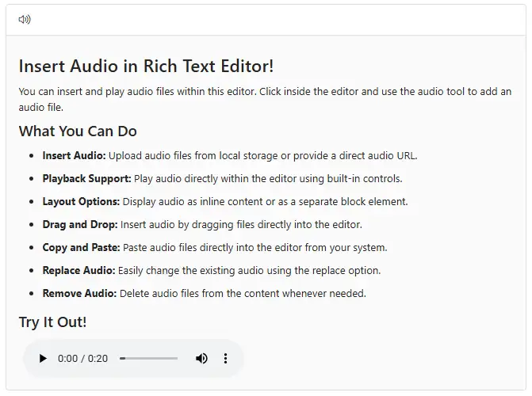Image resolution: width=532 pixels, height=396 pixels.
Task: Click the Insert Audio toolbar icon
Action: pos(25,20)
